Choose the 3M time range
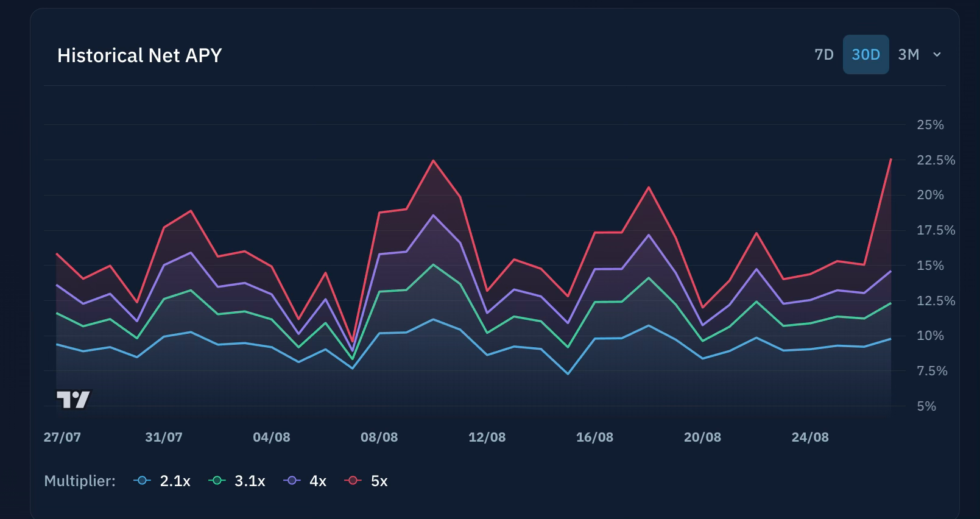Viewport: 980px width, 519px height. coord(908,55)
